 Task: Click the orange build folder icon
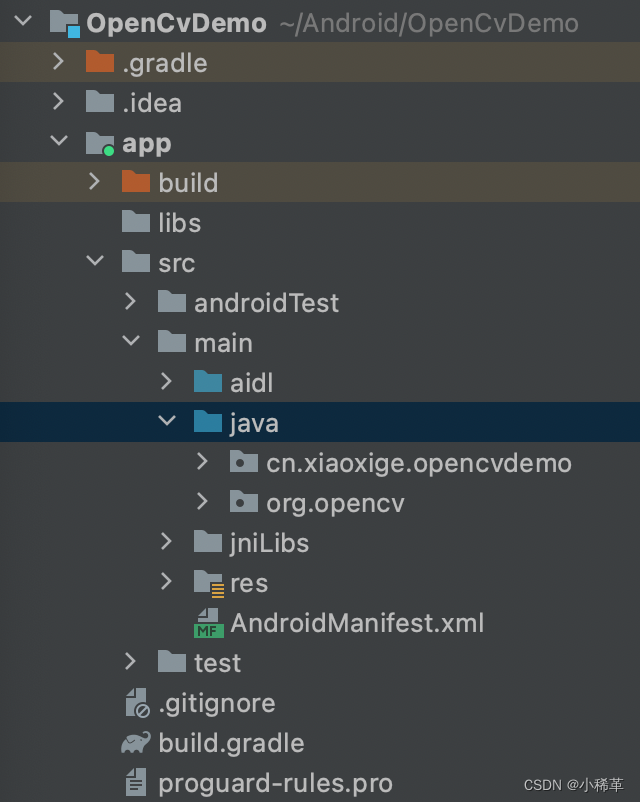tap(136, 183)
